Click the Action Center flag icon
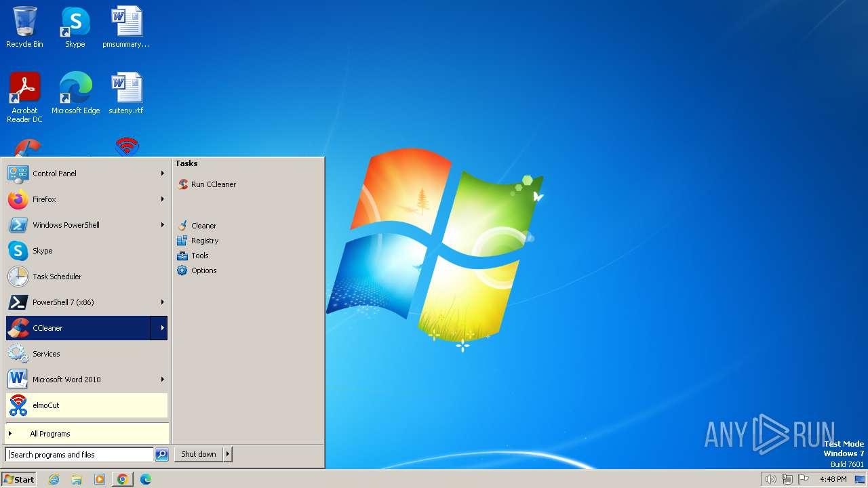Screen dimensions: 868x488 point(804,479)
